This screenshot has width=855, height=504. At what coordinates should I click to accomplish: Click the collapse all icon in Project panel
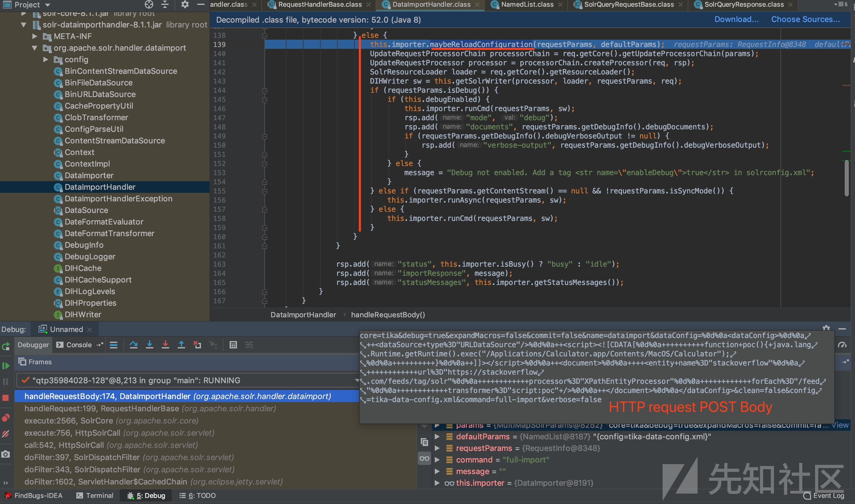click(165, 4)
